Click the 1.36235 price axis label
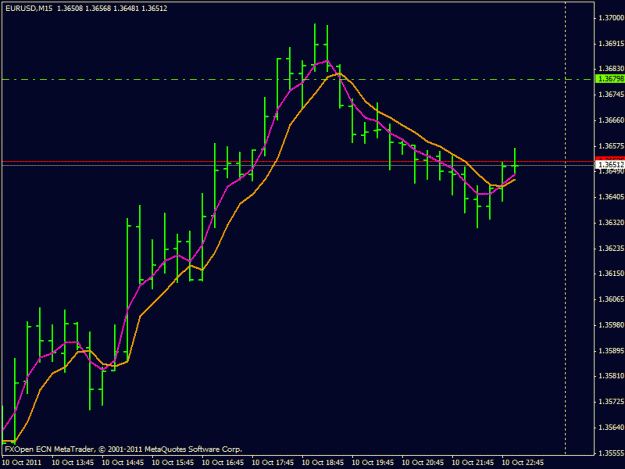This screenshot has height=469, width=625. pos(611,248)
